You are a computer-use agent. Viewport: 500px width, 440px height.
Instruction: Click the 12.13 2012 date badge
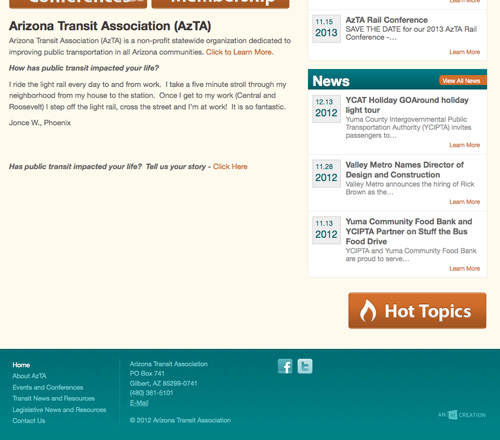pos(326,109)
